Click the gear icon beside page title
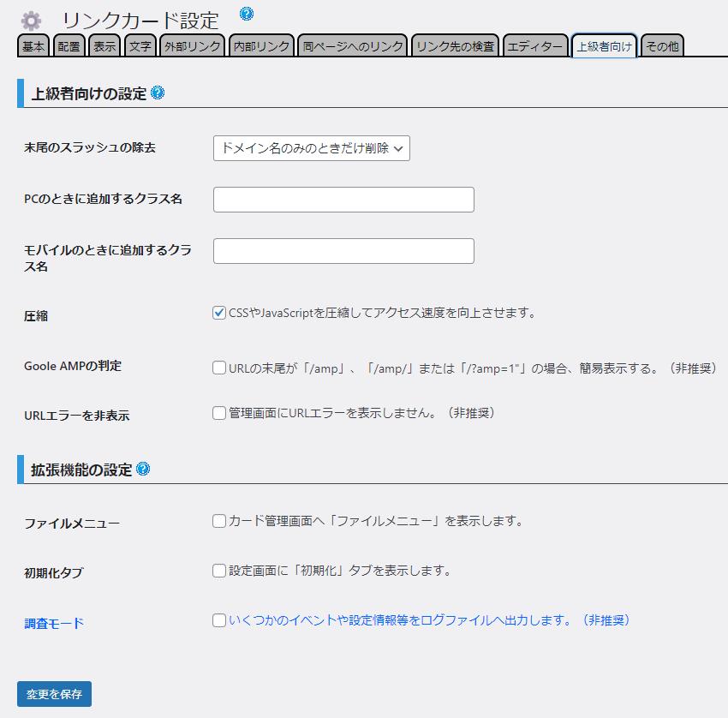 click(31, 21)
